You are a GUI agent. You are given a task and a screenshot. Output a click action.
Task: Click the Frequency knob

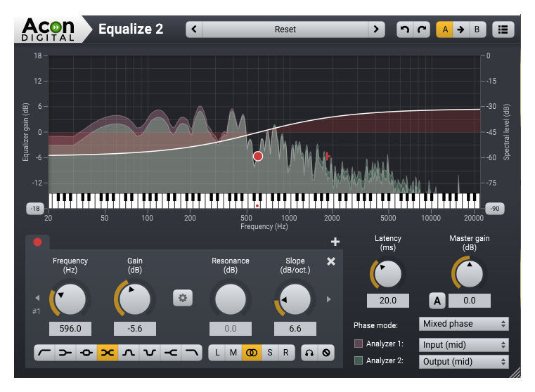pyautogui.click(x=70, y=299)
